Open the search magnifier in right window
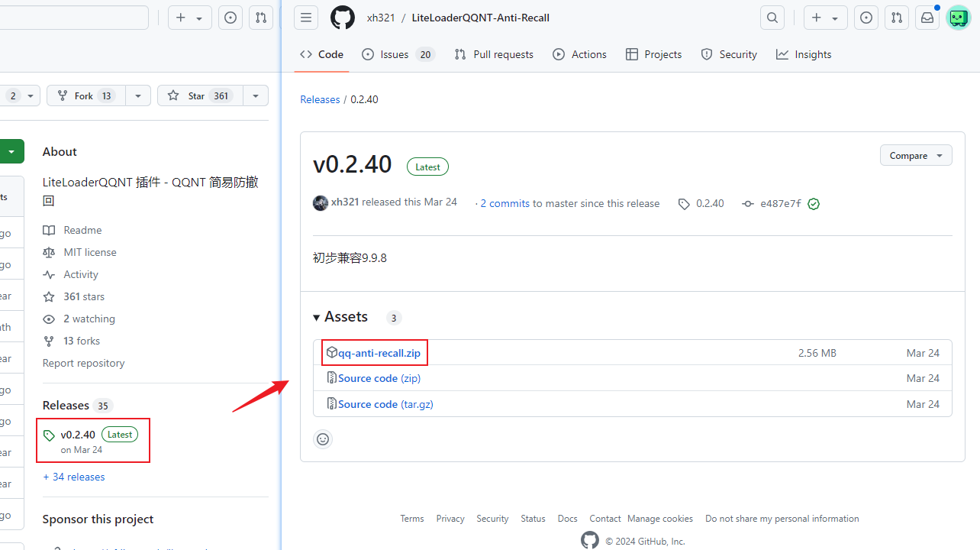This screenshot has height=550, width=980. click(772, 18)
